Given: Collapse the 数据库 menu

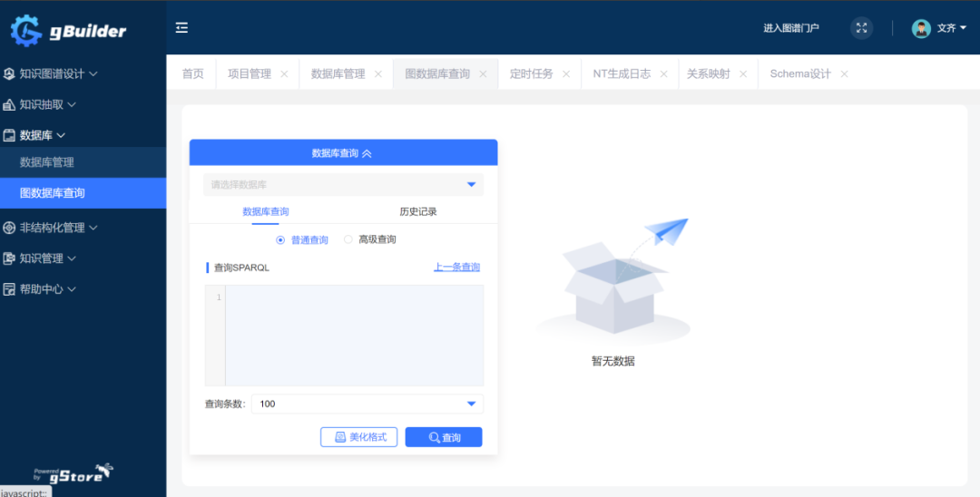Looking at the screenshot, I should [62, 135].
